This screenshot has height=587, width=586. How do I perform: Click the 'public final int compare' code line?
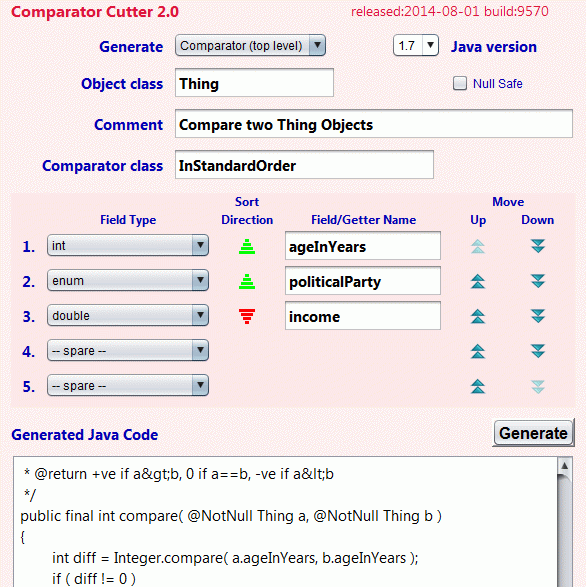[x=231, y=516]
